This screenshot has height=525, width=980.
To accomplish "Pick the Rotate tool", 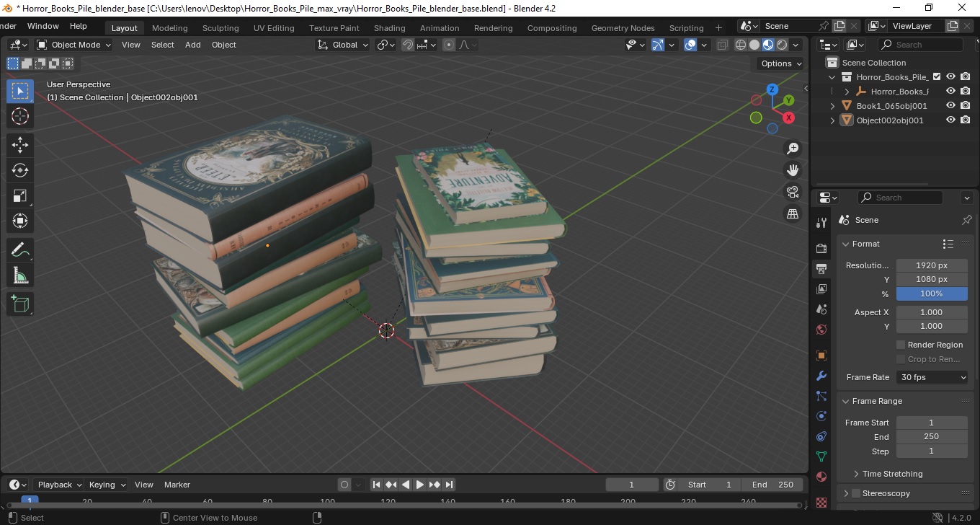I will tap(20, 170).
